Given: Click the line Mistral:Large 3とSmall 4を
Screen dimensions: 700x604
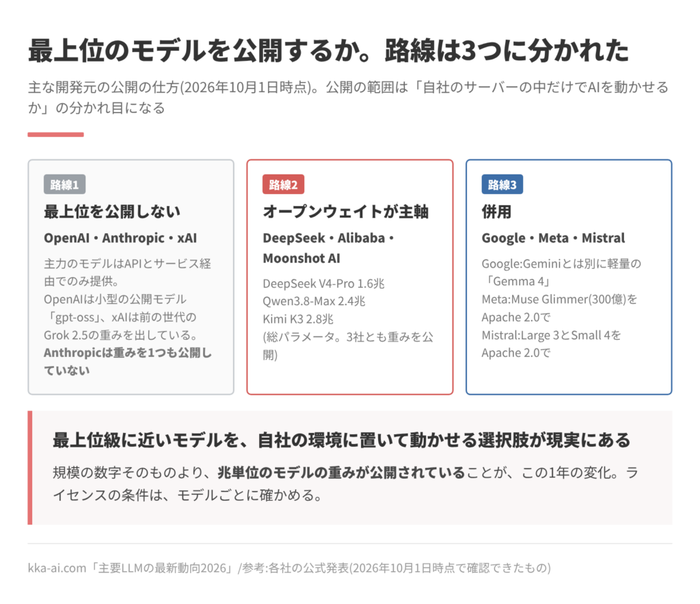Looking at the screenshot, I should 552,335.
